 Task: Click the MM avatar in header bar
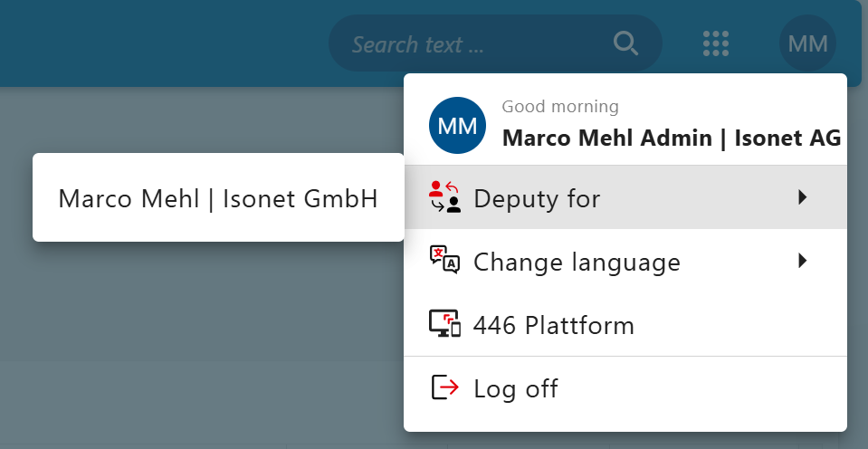click(807, 43)
